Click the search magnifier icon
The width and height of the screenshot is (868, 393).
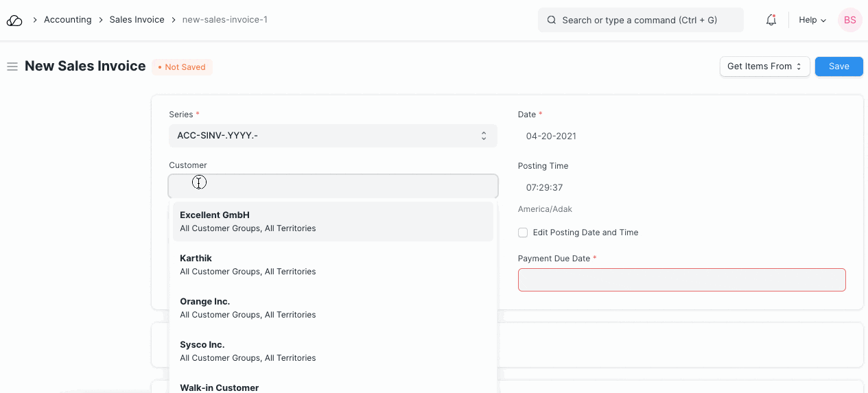[552, 21]
